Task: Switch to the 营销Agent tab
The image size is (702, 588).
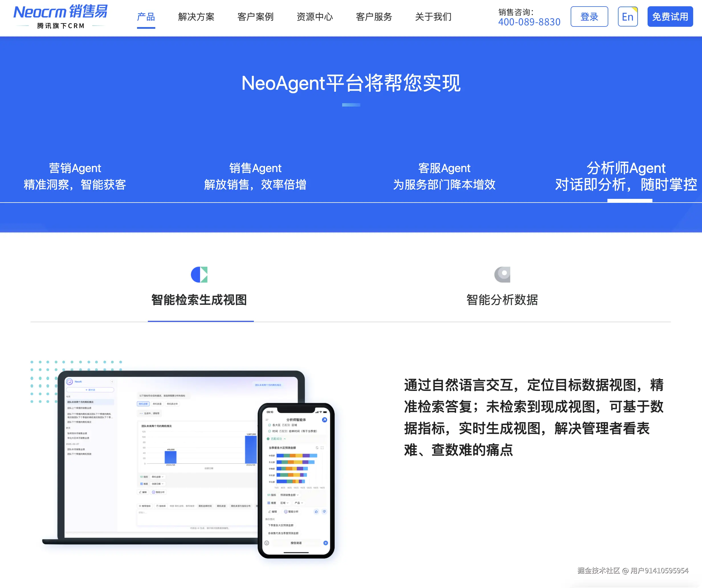Action: point(75,176)
